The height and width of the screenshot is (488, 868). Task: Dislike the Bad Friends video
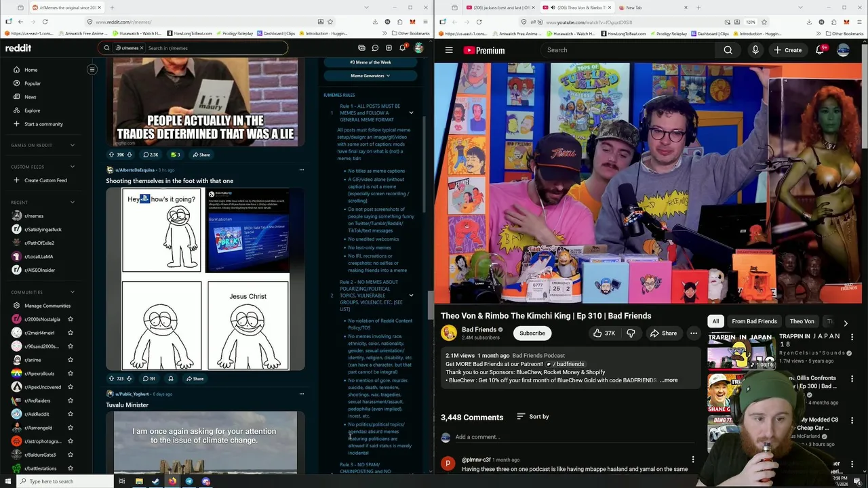pyautogui.click(x=631, y=333)
